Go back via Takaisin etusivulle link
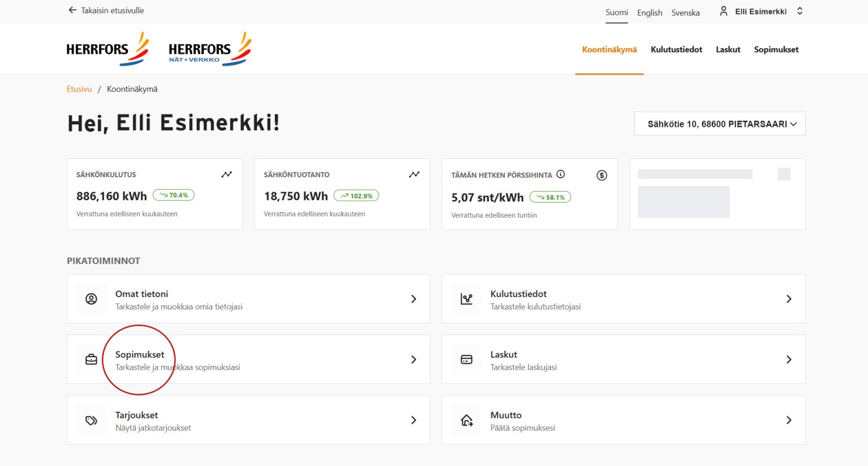The image size is (868, 466). click(x=112, y=10)
